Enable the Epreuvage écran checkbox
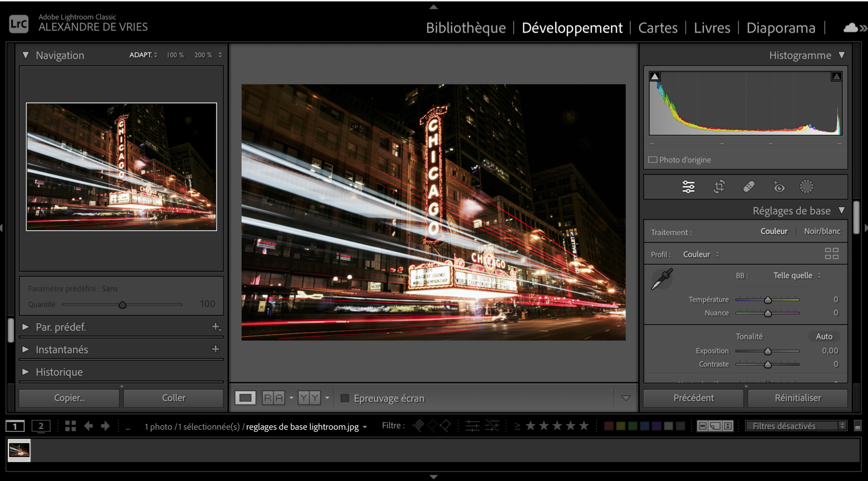The image size is (868, 481). (345, 398)
